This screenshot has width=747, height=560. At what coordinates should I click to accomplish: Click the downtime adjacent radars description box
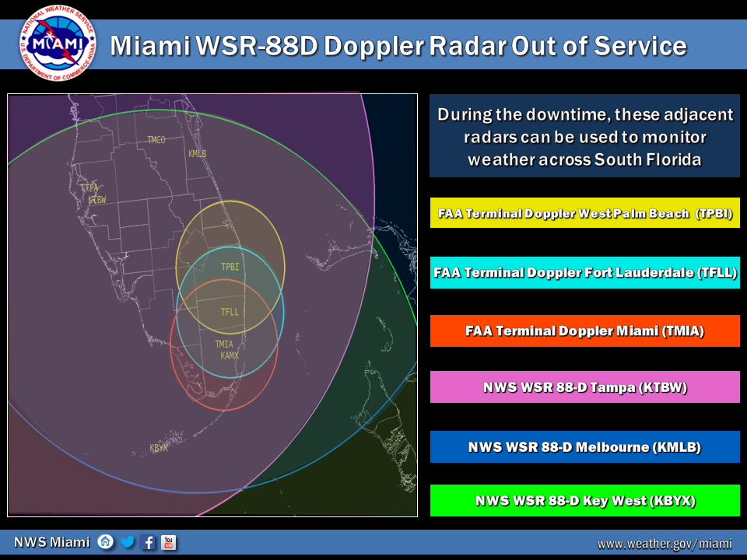point(584,135)
